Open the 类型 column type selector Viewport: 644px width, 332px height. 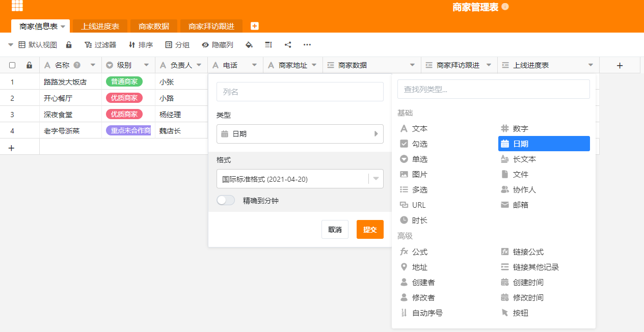click(300, 134)
